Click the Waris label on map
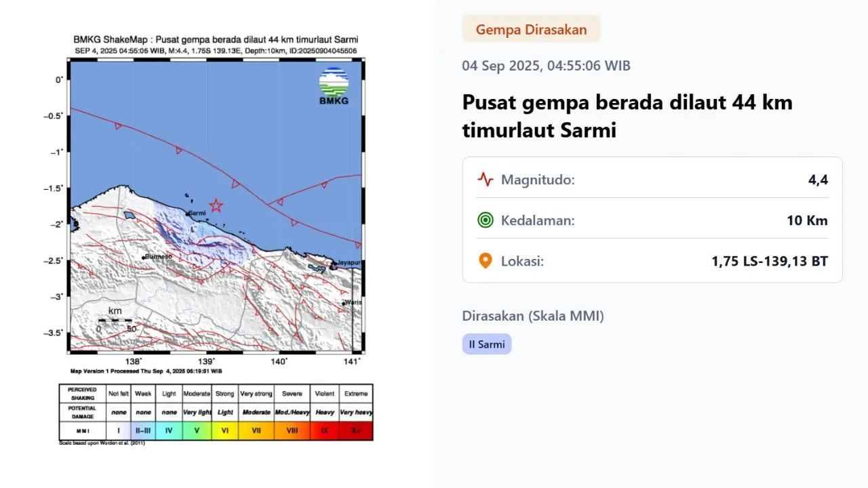This screenshot has height=488, width=868. 352,302
